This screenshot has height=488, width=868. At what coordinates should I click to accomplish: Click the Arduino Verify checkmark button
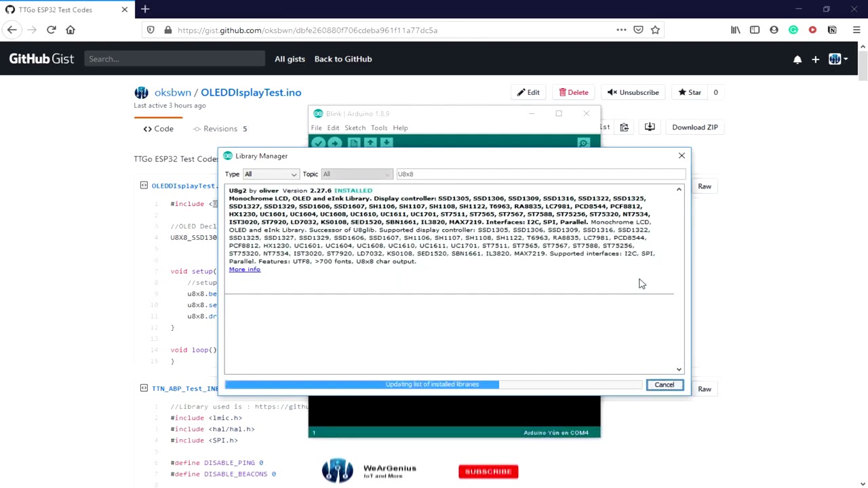318,143
